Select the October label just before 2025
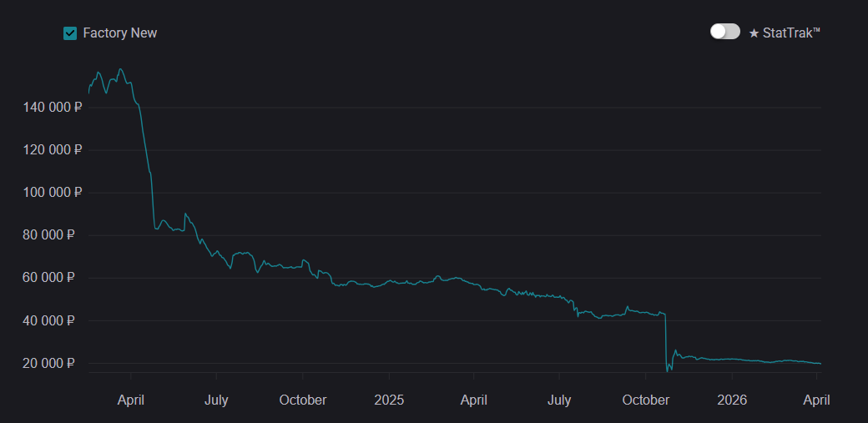The width and height of the screenshot is (868, 423). [303, 400]
